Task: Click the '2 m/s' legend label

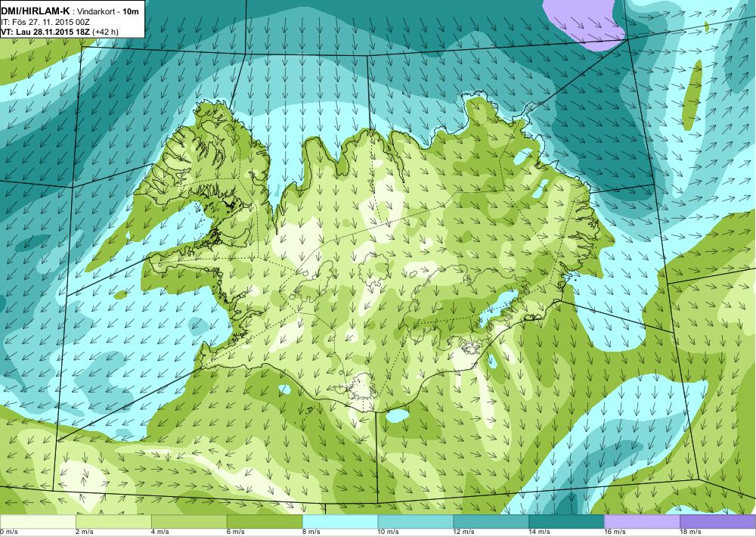Action: click(85, 532)
